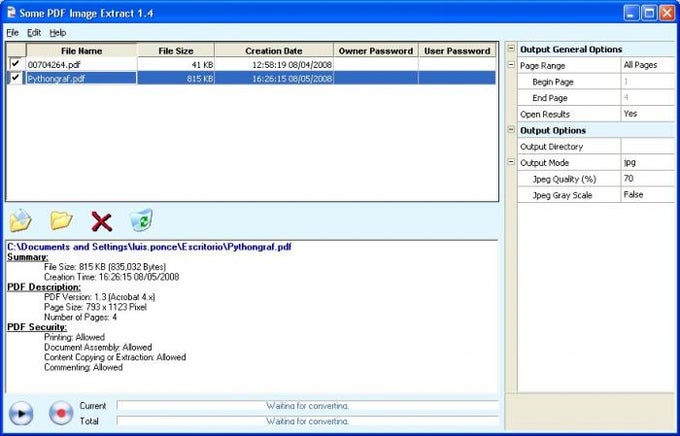Click the Begin Page value field

(x=648, y=82)
